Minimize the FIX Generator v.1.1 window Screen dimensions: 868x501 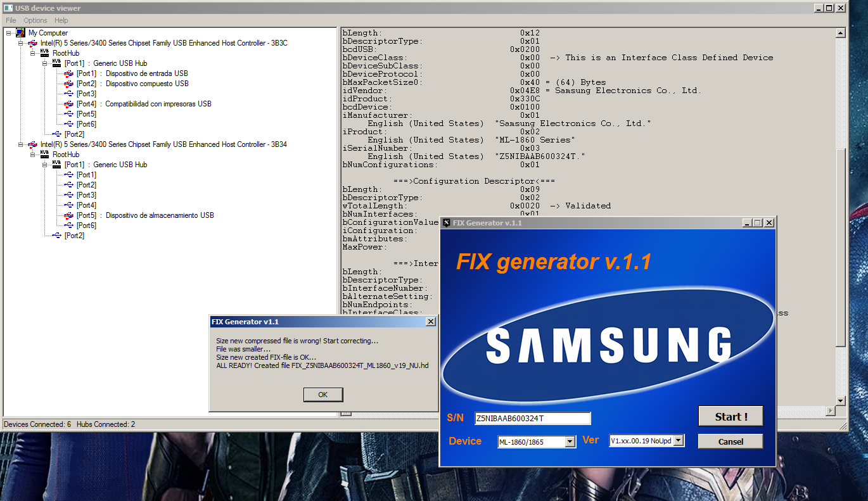pos(747,223)
